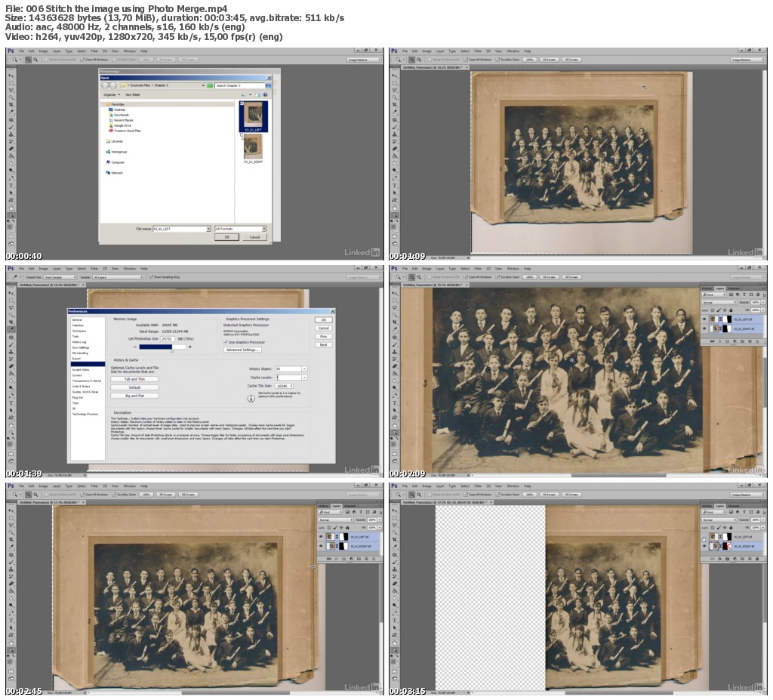
Task: Hide the 03_01_RIGHT layer in 00:02:45 frame
Action: click(x=320, y=546)
